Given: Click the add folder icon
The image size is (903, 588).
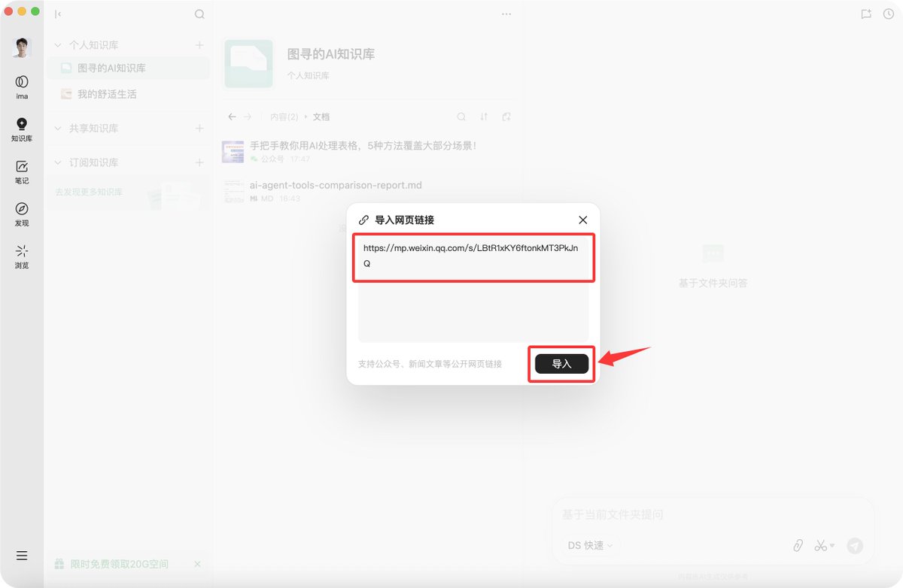Looking at the screenshot, I should click(506, 117).
